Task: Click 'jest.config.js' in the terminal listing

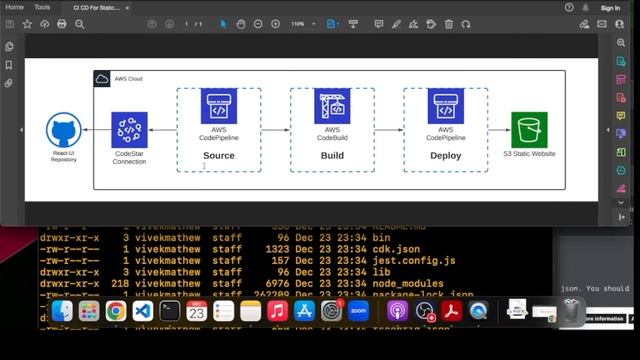Action: tap(414, 260)
